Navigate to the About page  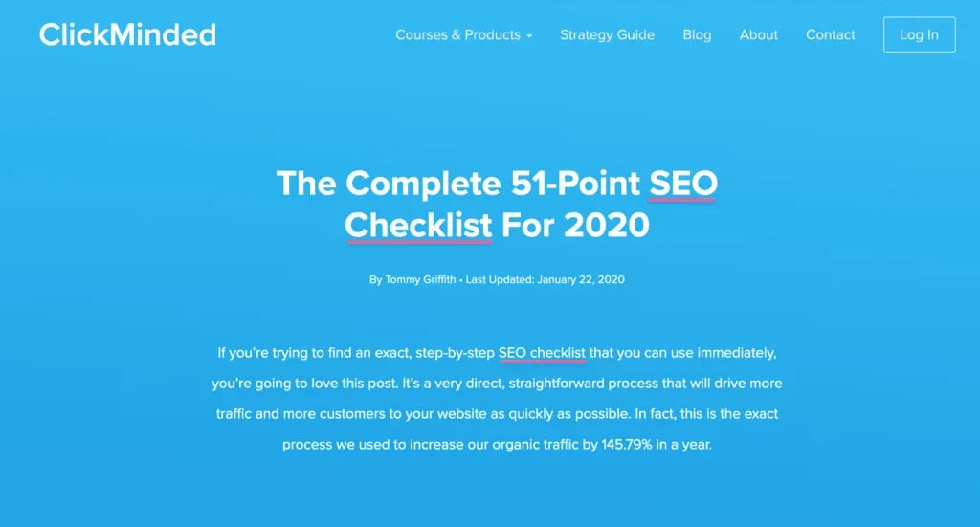[758, 35]
